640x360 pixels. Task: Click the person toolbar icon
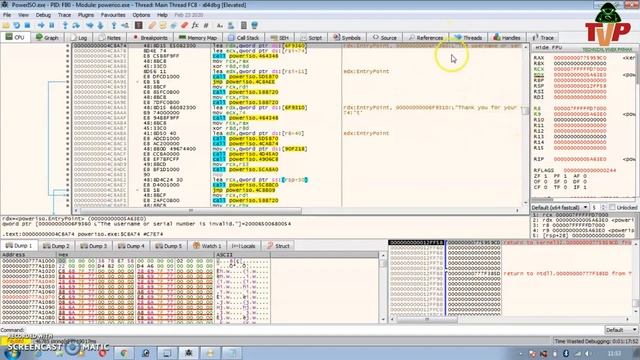pos(231,25)
